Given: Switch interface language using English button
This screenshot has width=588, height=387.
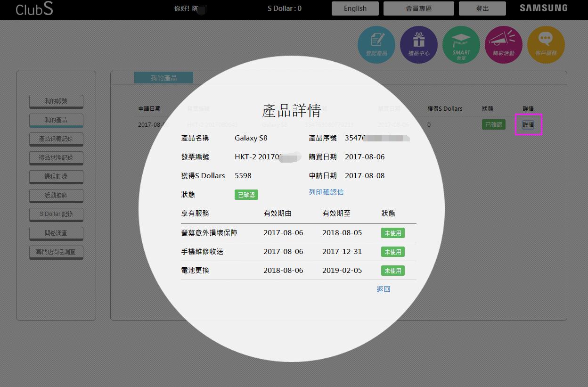Looking at the screenshot, I should (x=355, y=8).
